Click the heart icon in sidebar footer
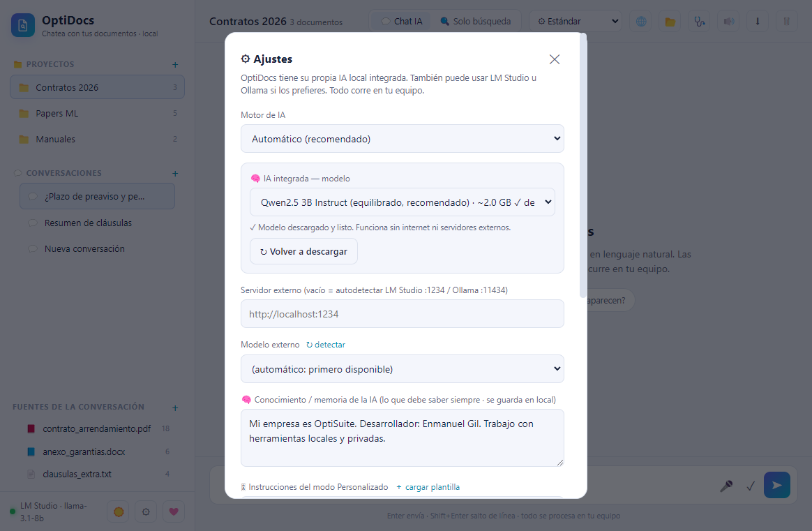The image size is (812, 531). click(174, 511)
